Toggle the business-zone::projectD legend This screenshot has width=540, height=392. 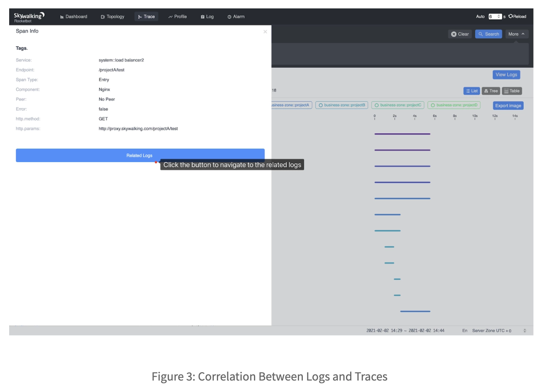[454, 105]
